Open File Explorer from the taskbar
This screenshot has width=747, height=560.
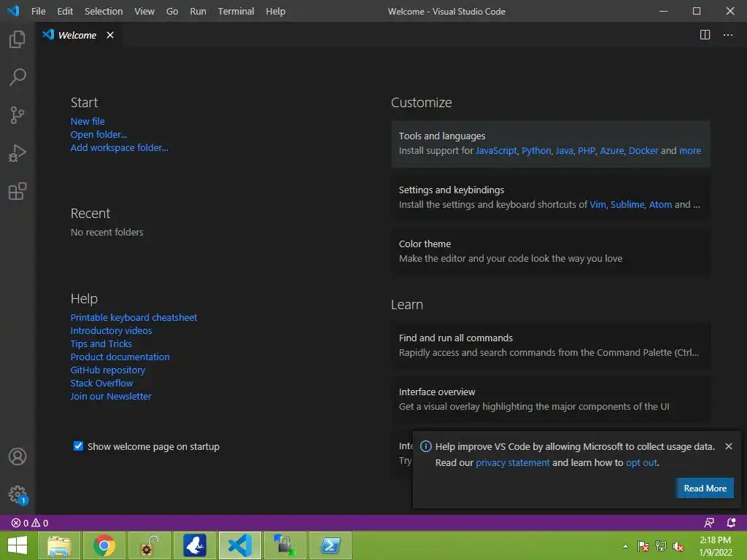(58, 545)
